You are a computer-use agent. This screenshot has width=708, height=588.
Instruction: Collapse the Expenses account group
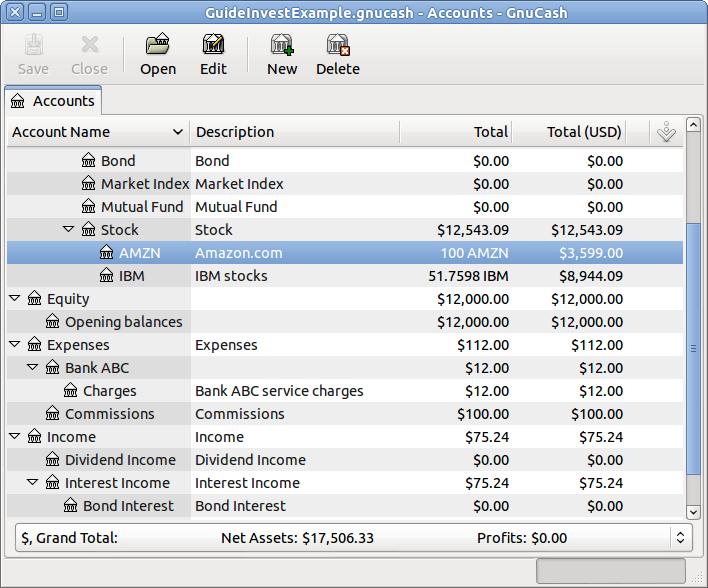point(15,345)
